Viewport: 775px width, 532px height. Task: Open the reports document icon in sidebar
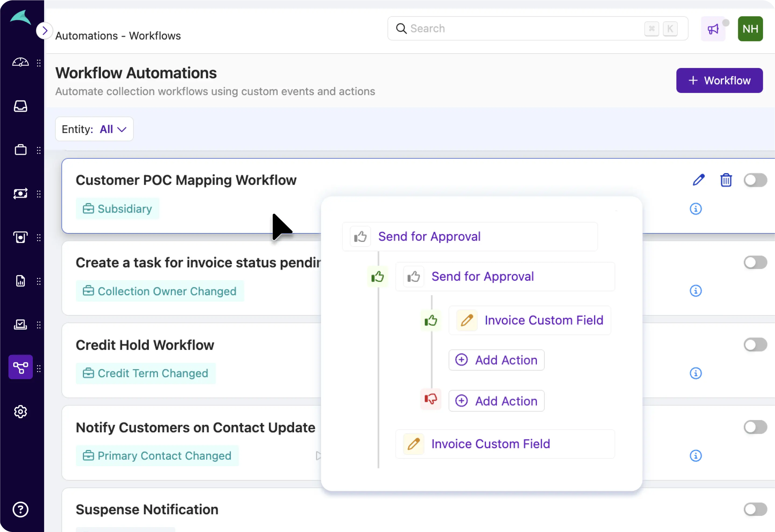point(20,281)
